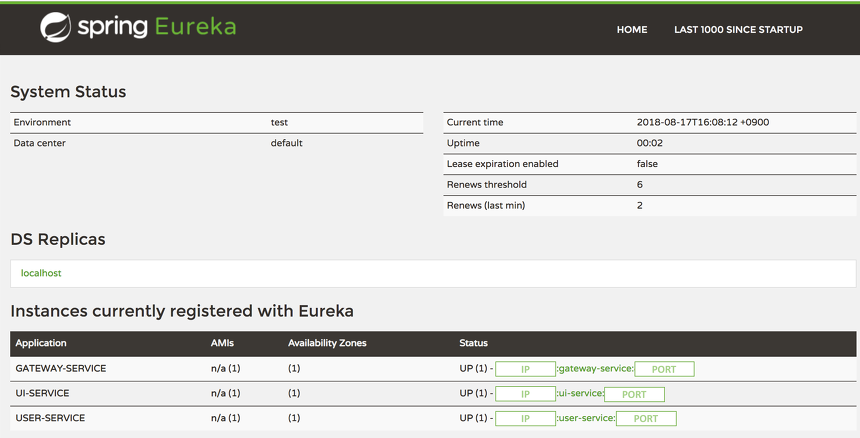860x438 pixels.
Task: Click the timestamp 2018-08-17T16:08:12 +0900
Action: click(703, 122)
